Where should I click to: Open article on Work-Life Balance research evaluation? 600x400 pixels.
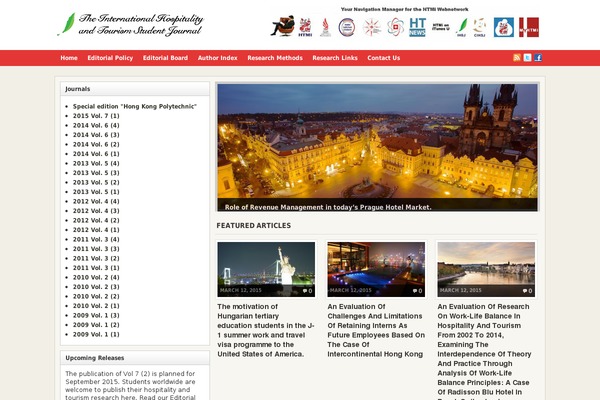[484, 351]
